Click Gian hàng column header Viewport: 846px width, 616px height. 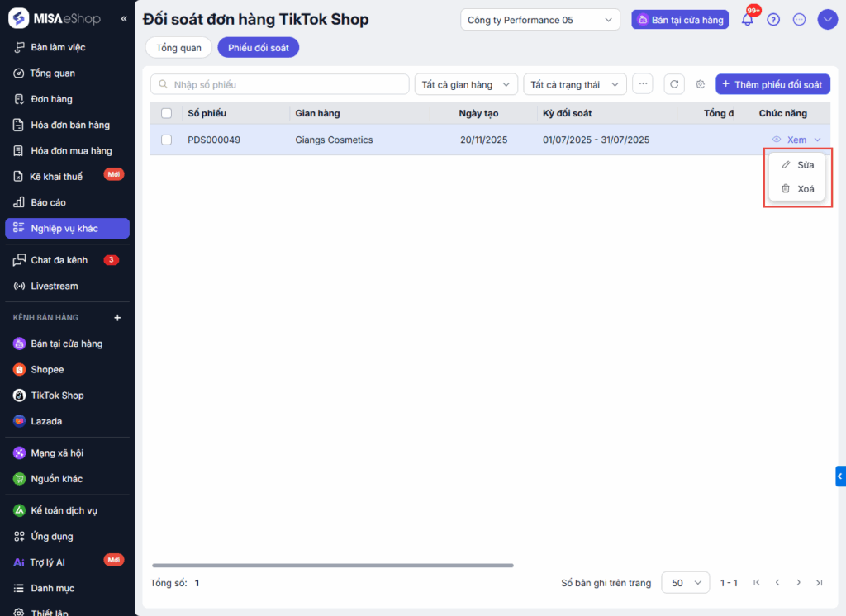point(317,113)
